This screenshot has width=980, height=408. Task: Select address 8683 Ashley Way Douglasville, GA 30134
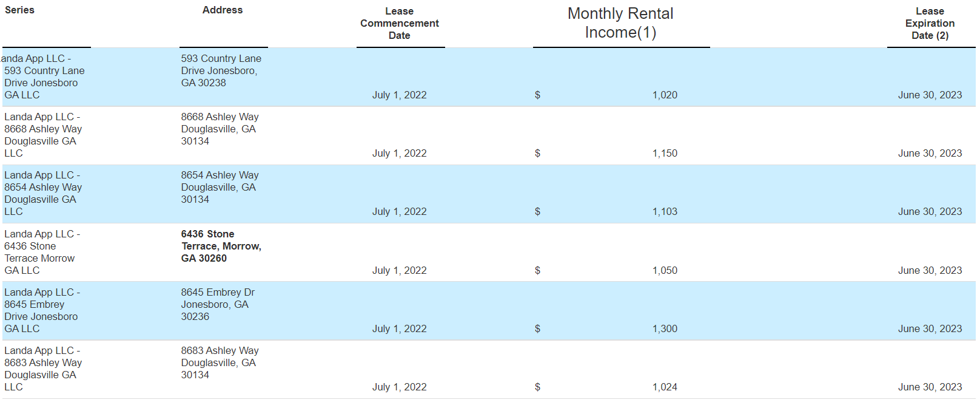click(220, 362)
